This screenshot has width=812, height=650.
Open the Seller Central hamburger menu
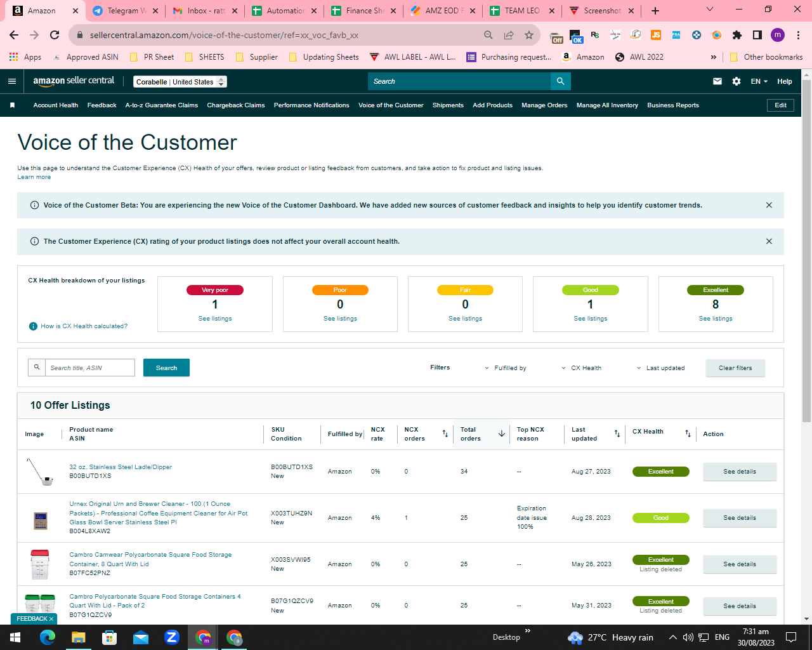click(11, 81)
